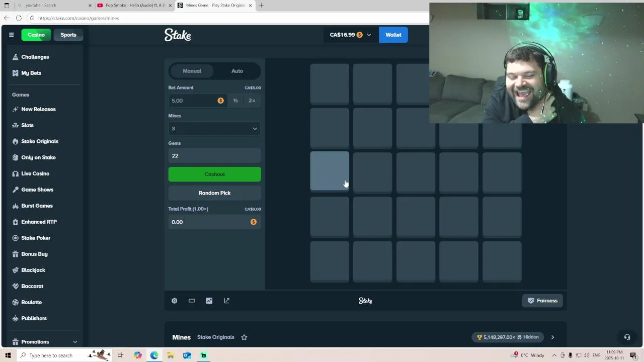Open live stats chart icon
644x362 pixels.
[209, 301]
